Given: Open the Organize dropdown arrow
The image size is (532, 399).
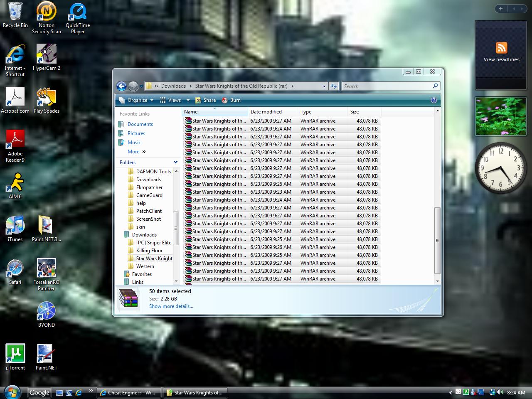Looking at the screenshot, I should 152,100.
